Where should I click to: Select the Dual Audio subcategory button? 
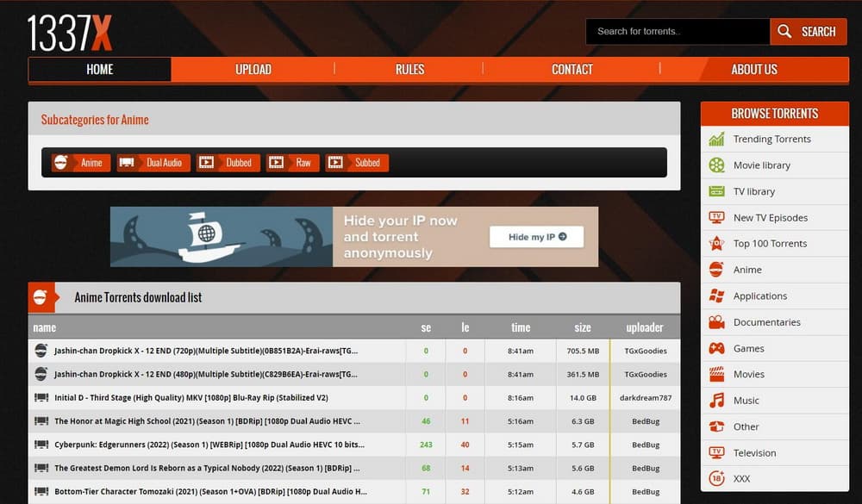153,163
